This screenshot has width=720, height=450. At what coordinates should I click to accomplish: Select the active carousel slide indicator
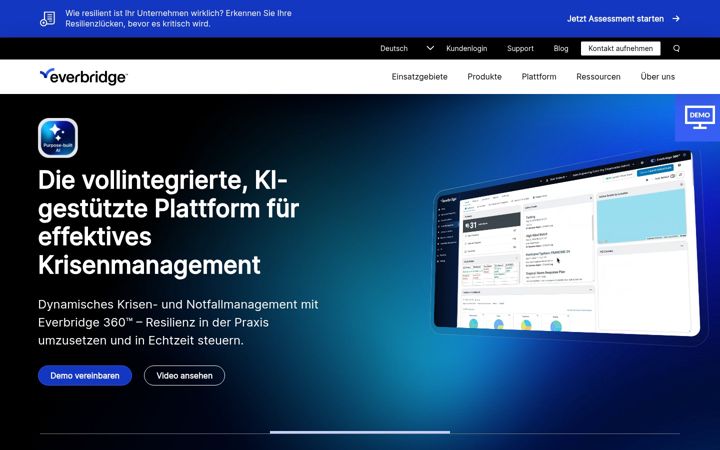(360, 433)
